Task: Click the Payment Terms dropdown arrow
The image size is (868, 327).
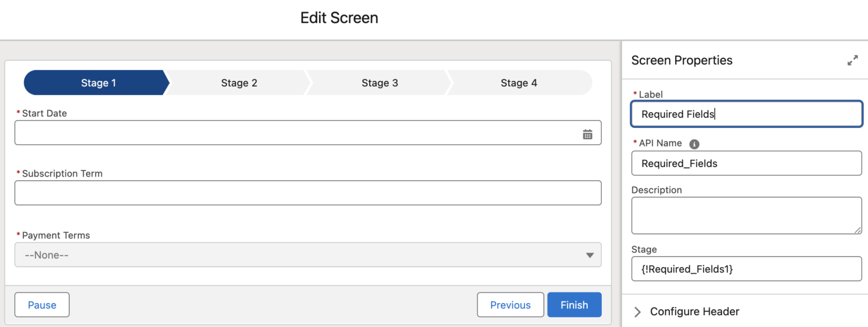Action: coord(590,255)
